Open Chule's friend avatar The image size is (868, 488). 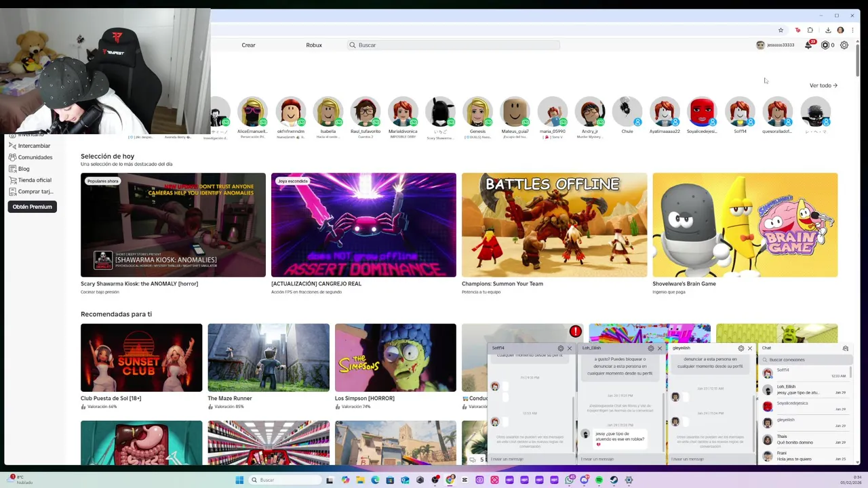627,113
